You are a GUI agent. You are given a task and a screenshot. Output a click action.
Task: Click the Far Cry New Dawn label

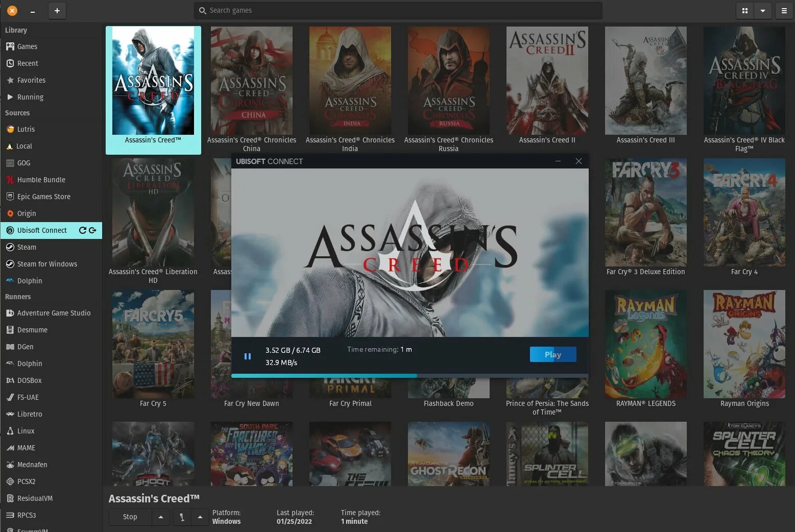(x=252, y=403)
